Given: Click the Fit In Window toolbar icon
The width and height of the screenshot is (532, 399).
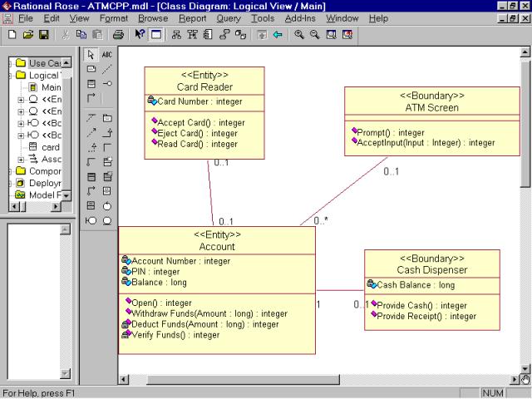Looking at the screenshot, I should click(x=331, y=35).
